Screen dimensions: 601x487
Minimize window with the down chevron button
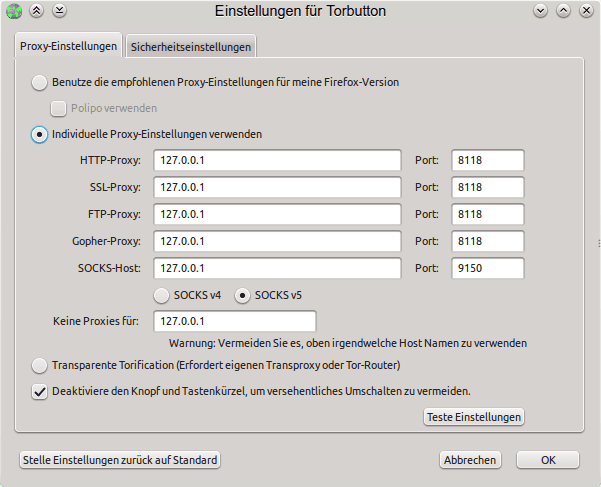coord(540,11)
